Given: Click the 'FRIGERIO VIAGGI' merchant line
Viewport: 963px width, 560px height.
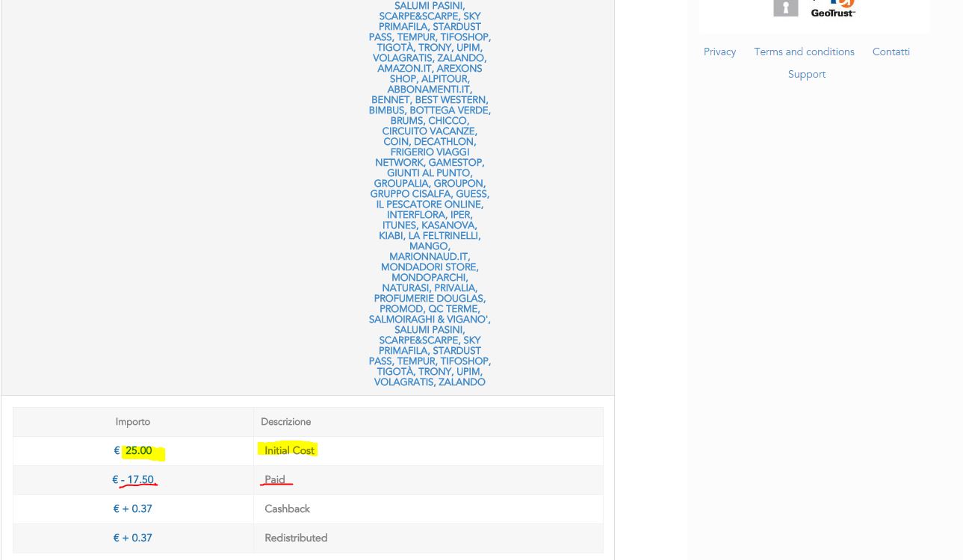Looking at the screenshot, I should pos(430,152).
